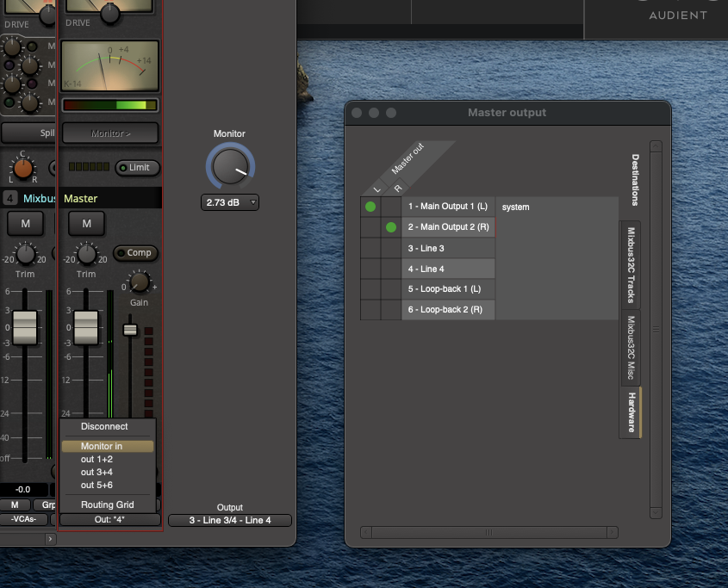Click the '3 - Line 3' row label
The width and height of the screenshot is (728, 588).
448,248
